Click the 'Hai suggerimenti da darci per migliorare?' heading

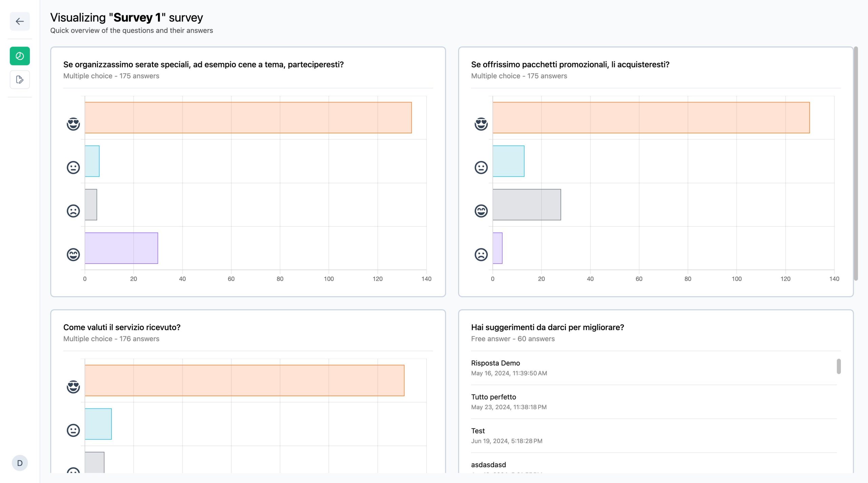(548, 327)
